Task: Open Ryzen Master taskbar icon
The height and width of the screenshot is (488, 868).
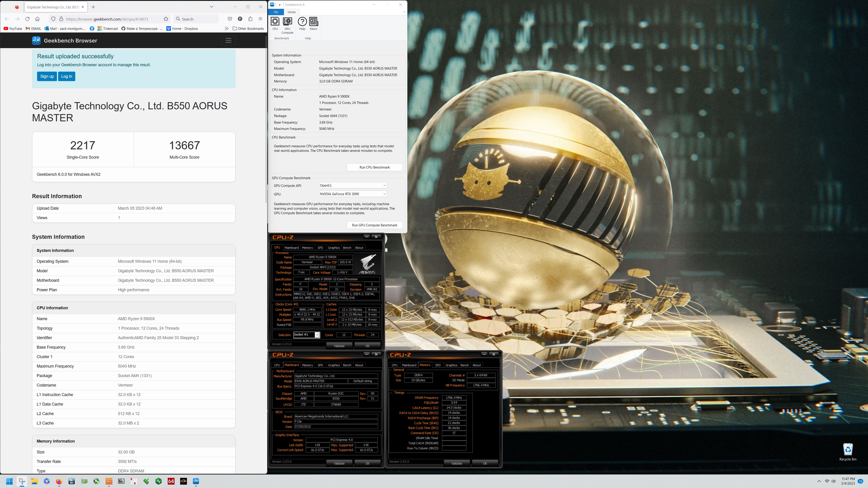Action: 183,481
